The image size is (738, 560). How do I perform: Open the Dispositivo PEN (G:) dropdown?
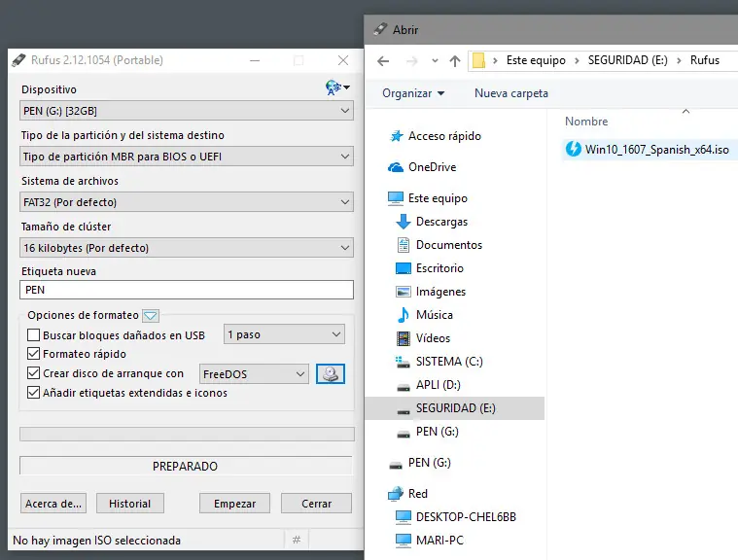tap(187, 111)
